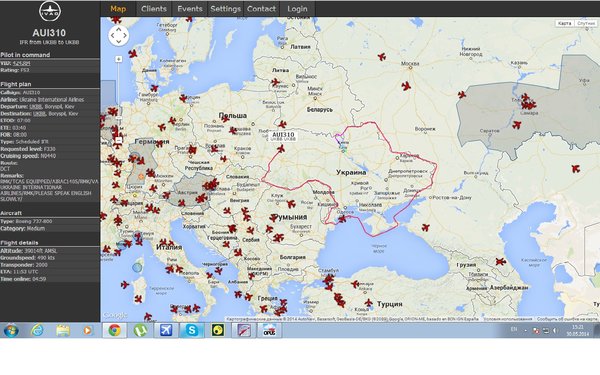Switch the map to Карта view
The image size is (600, 375).
[564, 23]
